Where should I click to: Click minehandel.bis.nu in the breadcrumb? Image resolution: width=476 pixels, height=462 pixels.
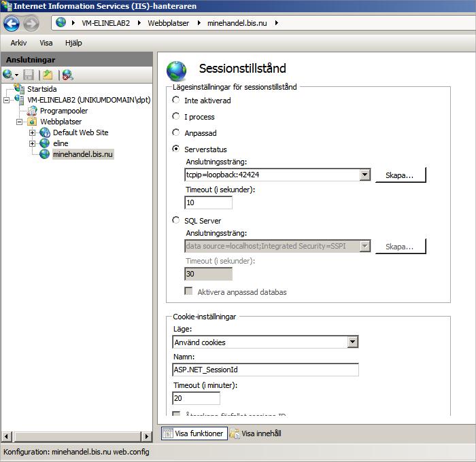point(237,23)
